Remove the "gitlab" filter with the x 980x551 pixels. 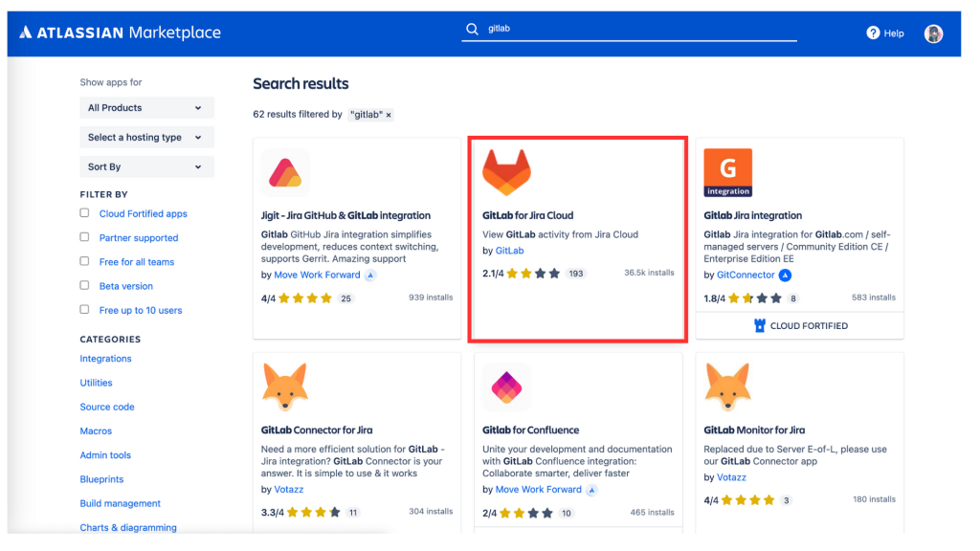point(389,115)
